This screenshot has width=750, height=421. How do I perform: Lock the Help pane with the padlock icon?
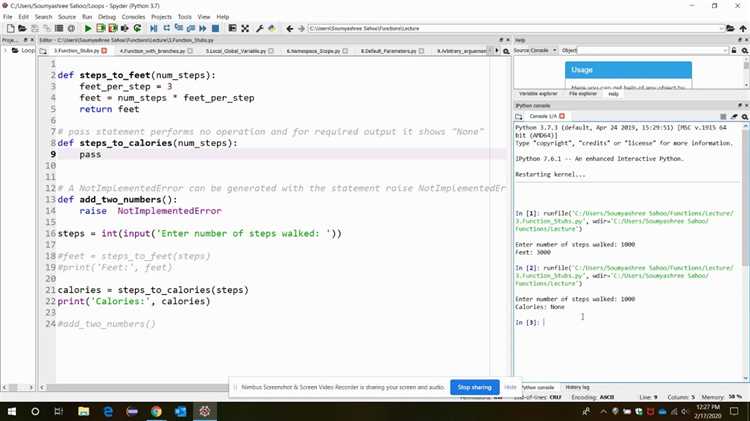tap(734, 50)
